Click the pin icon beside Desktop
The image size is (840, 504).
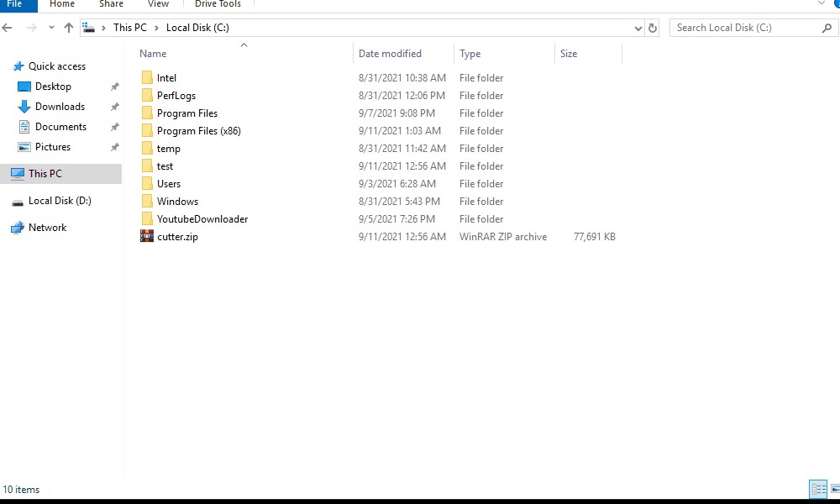click(114, 87)
